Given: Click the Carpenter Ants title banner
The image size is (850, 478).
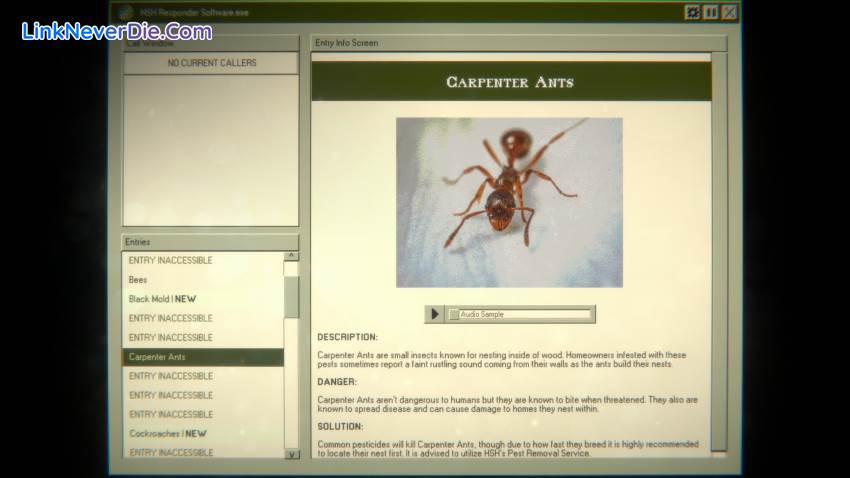Looking at the screenshot, I should tap(510, 82).
